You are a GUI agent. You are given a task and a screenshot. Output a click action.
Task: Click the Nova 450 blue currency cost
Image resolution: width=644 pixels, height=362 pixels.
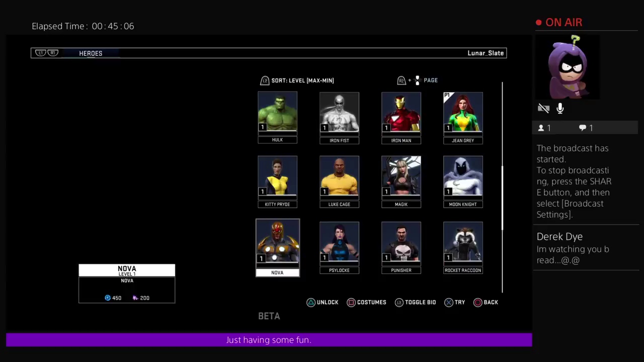pyautogui.click(x=113, y=298)
